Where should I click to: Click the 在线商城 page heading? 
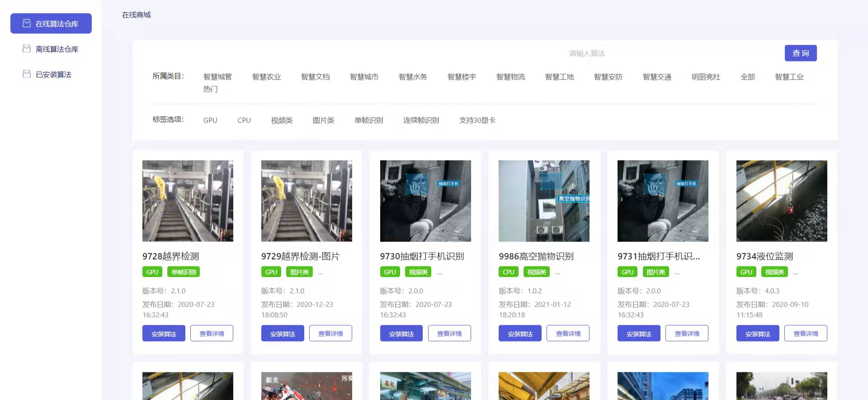137,15
